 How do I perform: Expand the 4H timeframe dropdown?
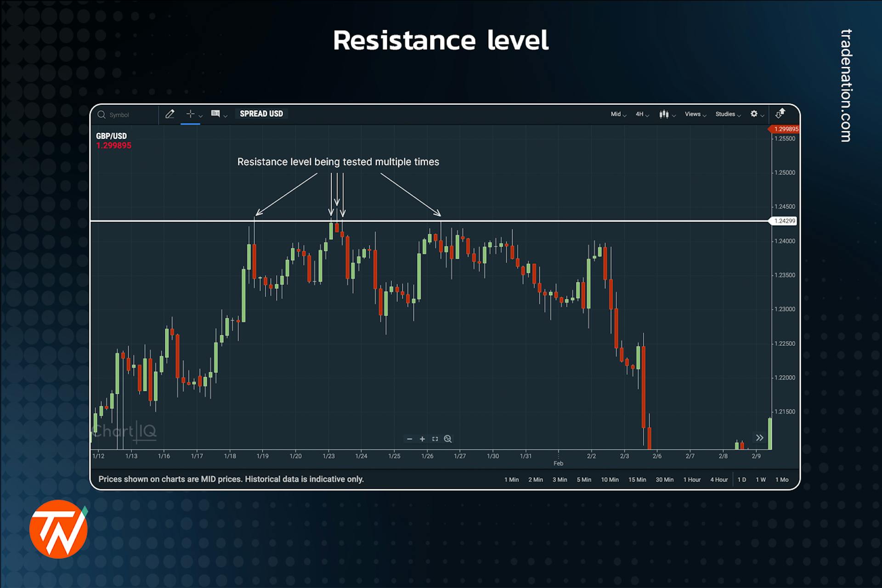[x=639, y=114]
